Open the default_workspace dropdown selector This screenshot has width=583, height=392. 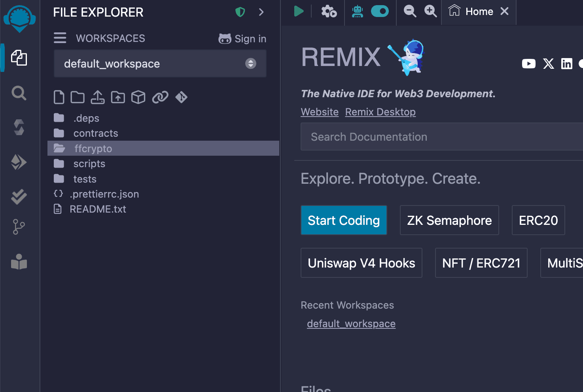(160, 64)
